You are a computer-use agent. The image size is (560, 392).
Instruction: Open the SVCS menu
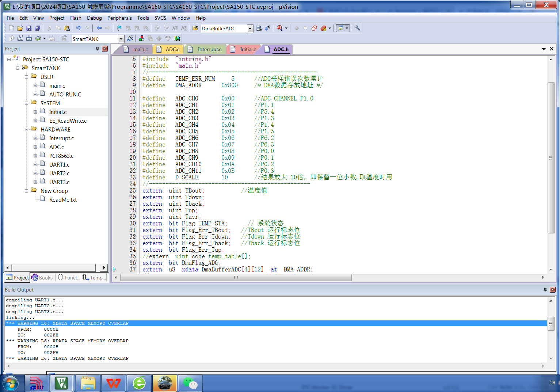(160, 18)
